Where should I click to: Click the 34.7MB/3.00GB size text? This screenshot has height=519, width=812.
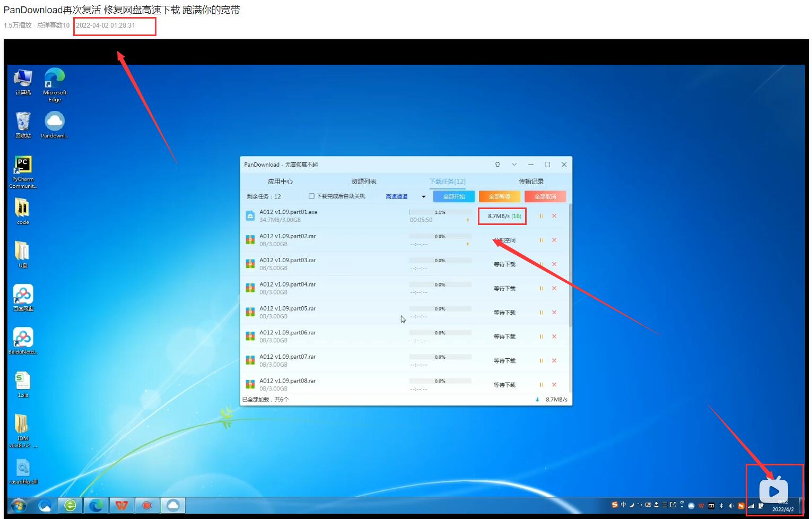pos(280,220)
